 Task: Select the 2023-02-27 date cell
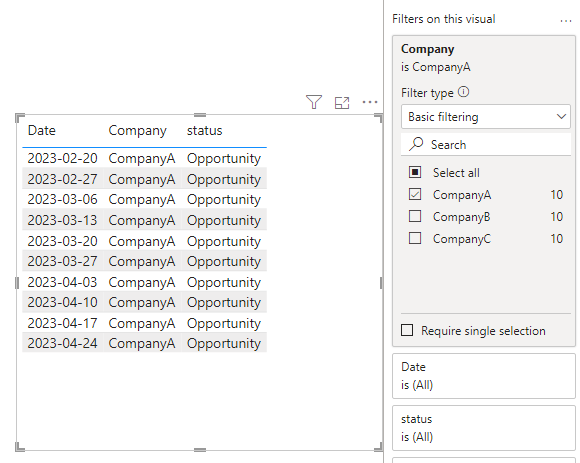pos(62,179)
